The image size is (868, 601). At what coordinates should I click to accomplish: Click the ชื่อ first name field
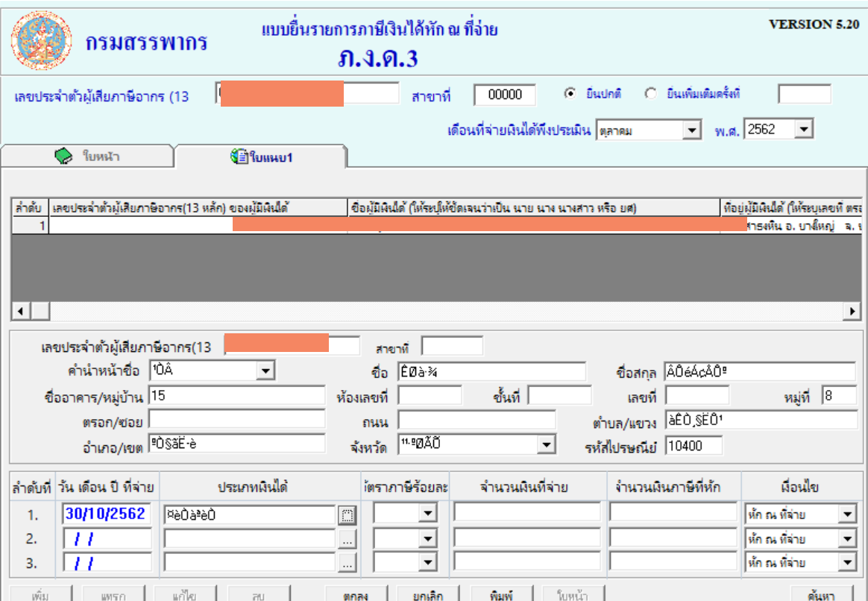pos(491,372)
